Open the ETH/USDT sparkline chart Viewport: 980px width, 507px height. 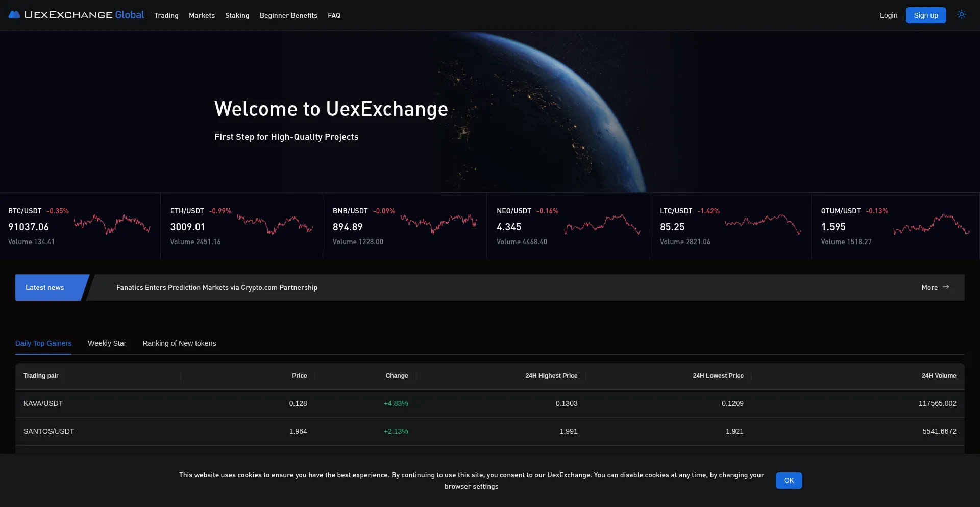click(x=275, y=224)
